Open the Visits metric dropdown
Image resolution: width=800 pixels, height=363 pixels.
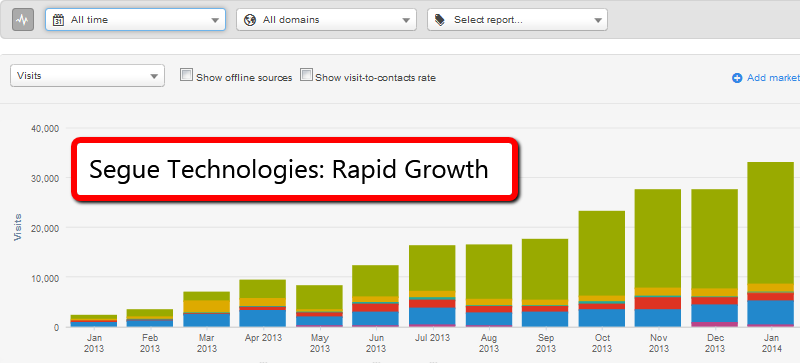click(x=87, y=76)
